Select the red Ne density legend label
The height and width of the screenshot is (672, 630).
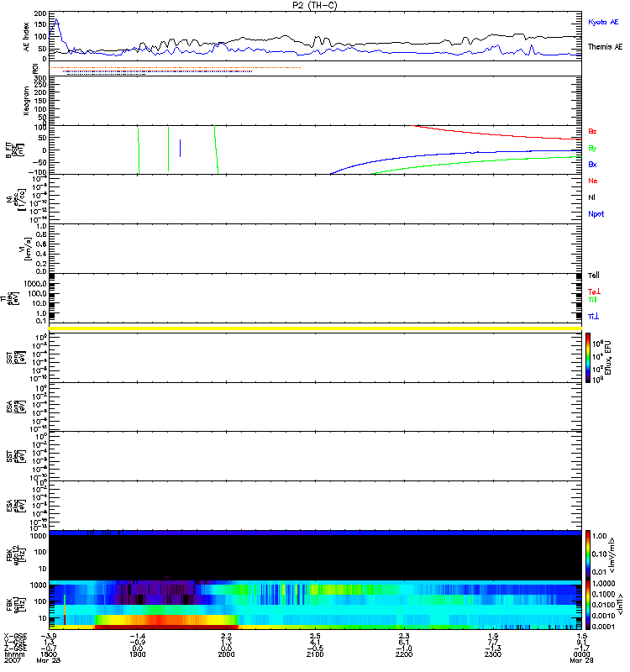[x=592, y=181]
